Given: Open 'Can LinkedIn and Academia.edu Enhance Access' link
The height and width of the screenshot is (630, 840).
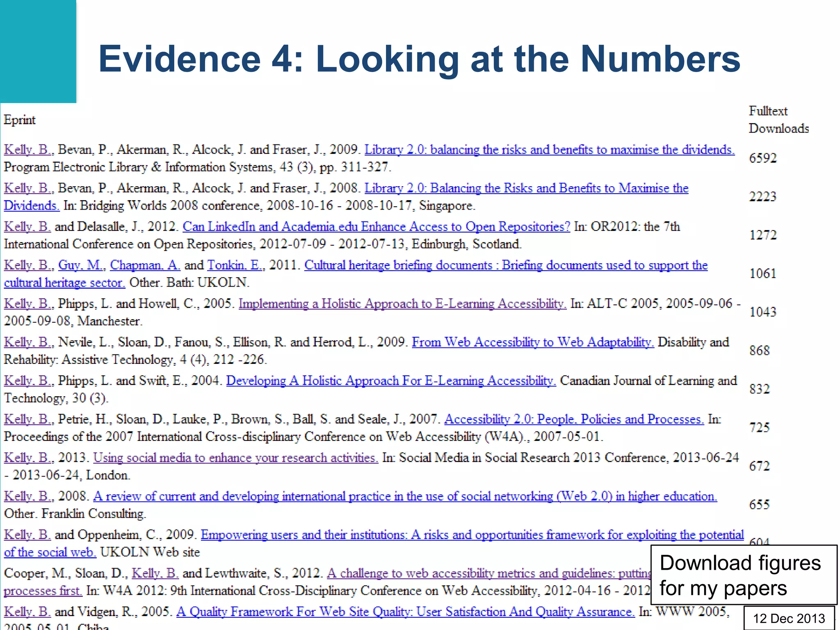Looking at the screenshot, I should tap(376, 227).
